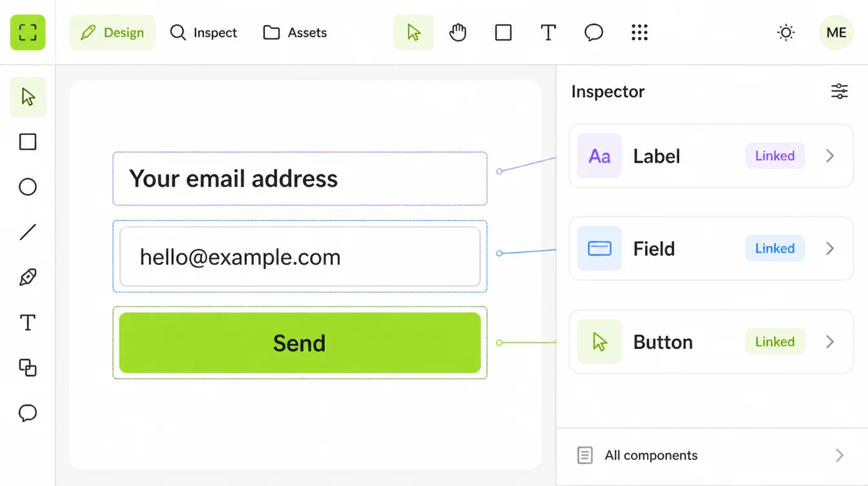Select the "Your email address" label text
The height and width of the screenshot is (486, 868).
click(x=233, y=178)
